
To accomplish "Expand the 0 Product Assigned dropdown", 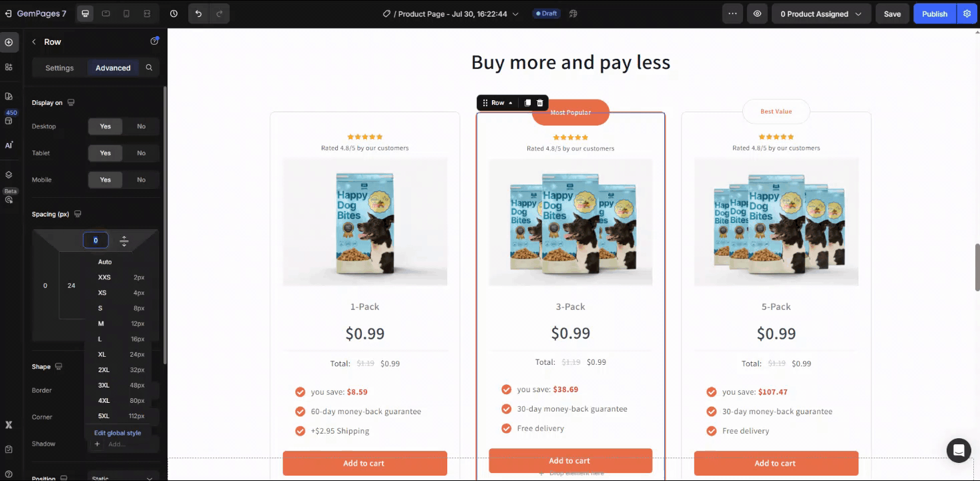I will tap(821, 13).
